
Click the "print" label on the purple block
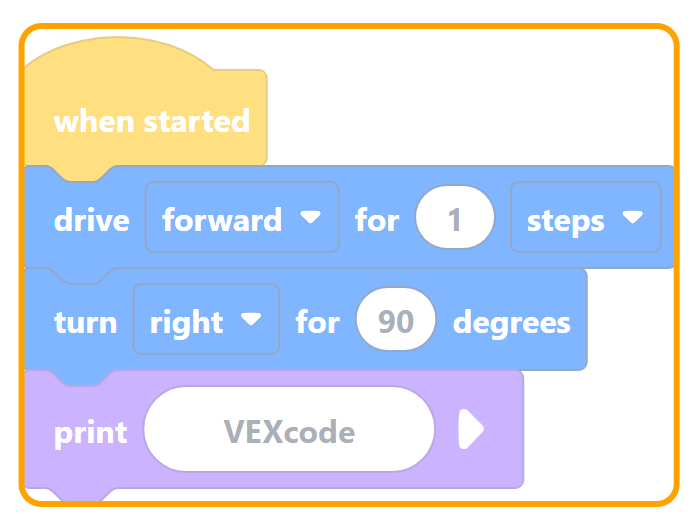click(90, 432)
